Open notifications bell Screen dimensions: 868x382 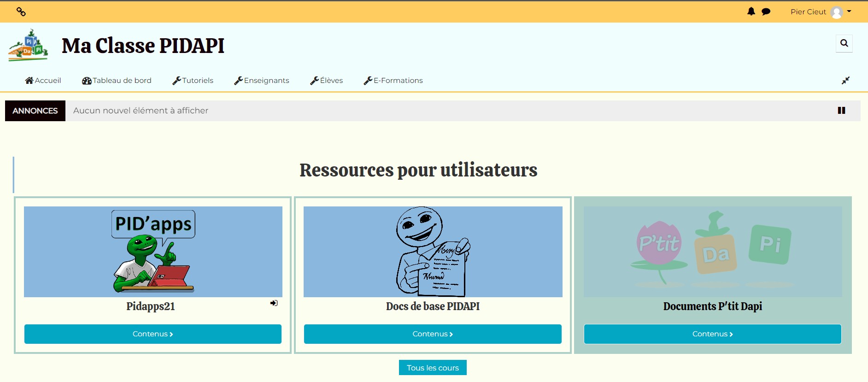(x=751, y=12)
